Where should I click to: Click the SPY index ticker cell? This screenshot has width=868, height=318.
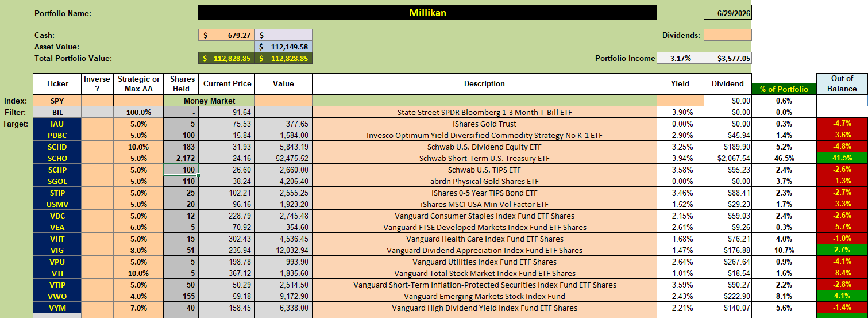pyautogui.click(x=57, y=101)
